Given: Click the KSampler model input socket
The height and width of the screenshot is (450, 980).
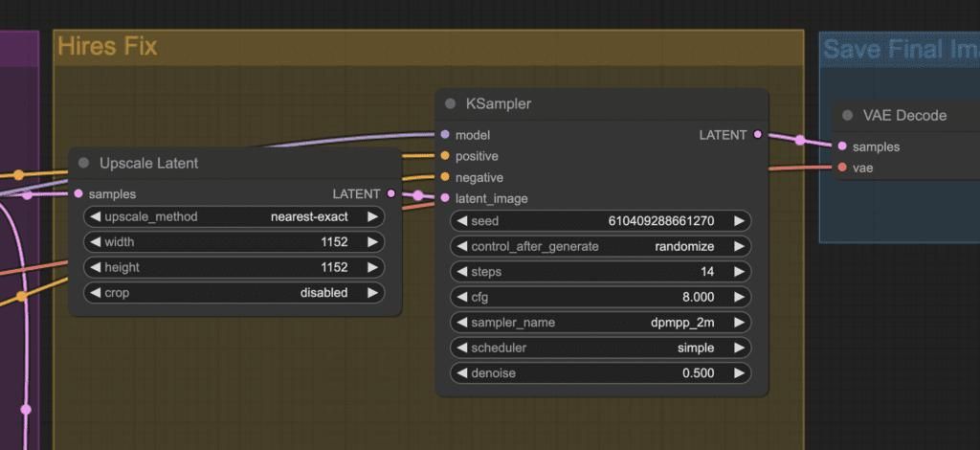Looking at the screenshot, I should [x=445, y=135].
